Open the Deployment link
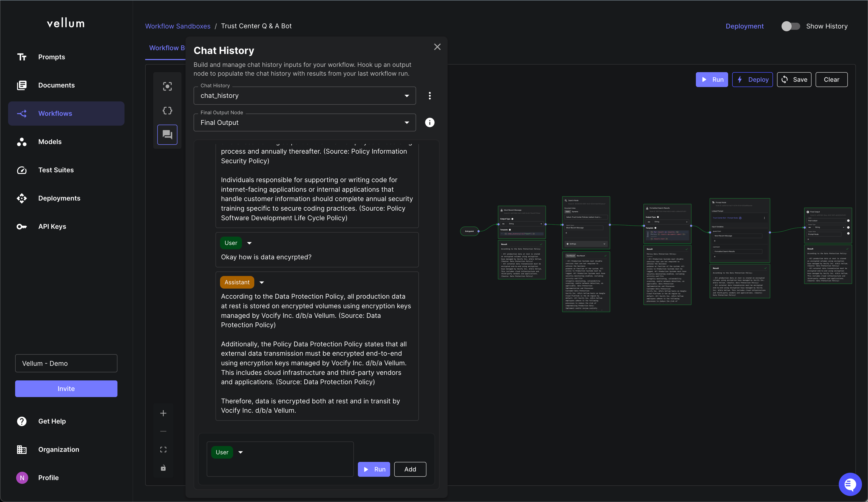The image size is (868, 502). point(744,26)
